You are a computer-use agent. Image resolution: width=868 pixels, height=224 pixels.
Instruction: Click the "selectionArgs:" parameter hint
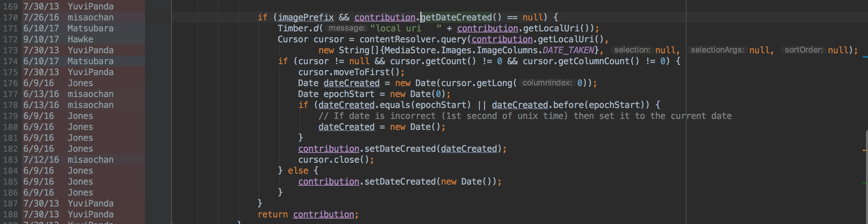(717, 50)
